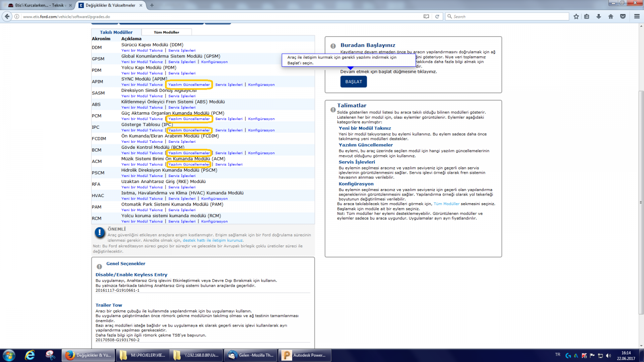The image size is (644, 362).
Task: Open Yazılım Güncellemeler for ACM module
Action: (x=189, y=165)
